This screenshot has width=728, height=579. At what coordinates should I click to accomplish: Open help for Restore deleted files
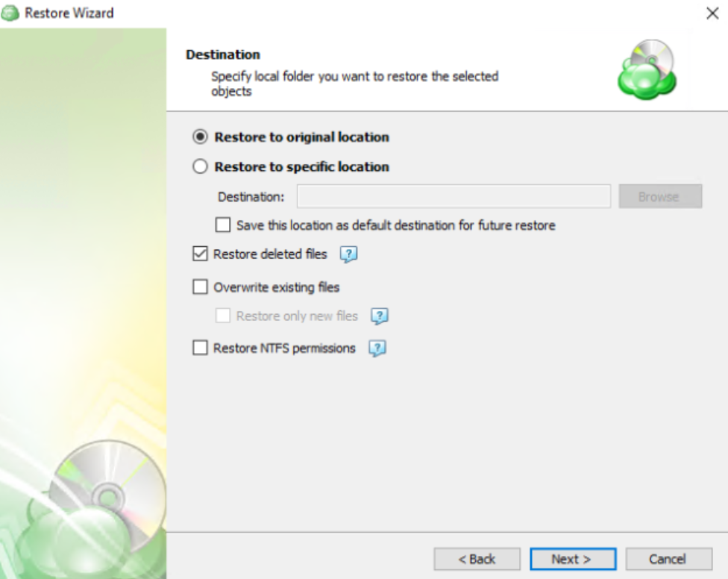click(348, 254)
